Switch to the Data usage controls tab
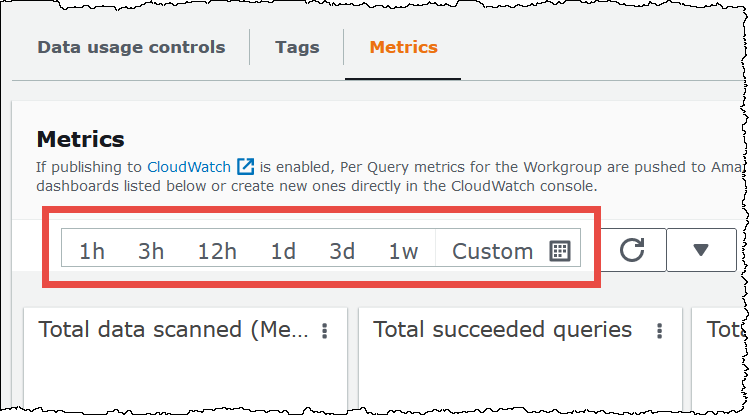749x415 pixels. [131, 47]
